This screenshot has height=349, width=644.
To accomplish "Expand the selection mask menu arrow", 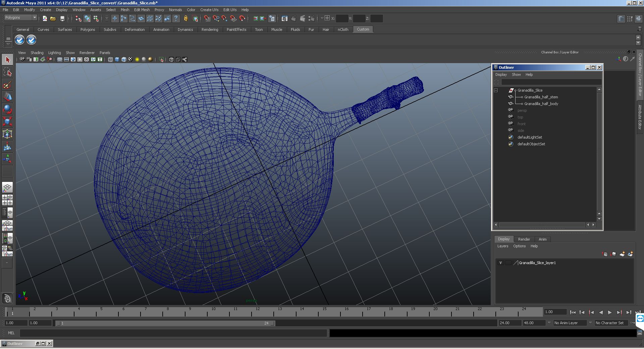I will 107,18.
